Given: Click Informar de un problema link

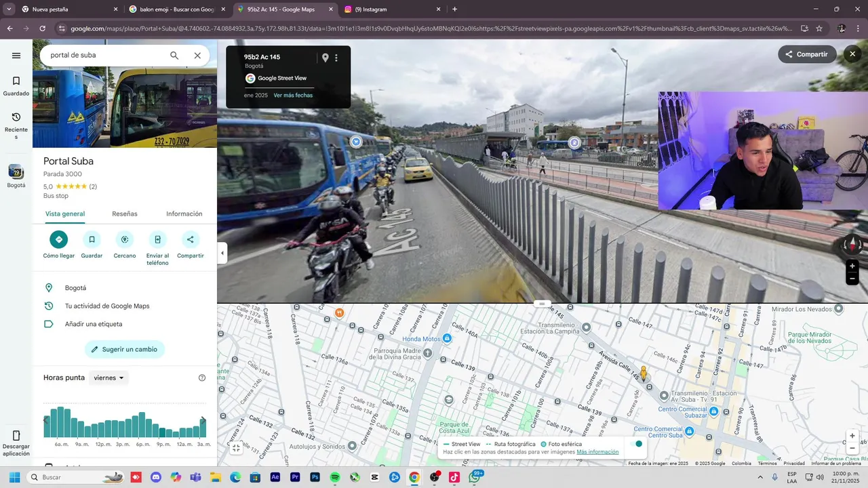Looking at the screenshot, I should (836, 464).
